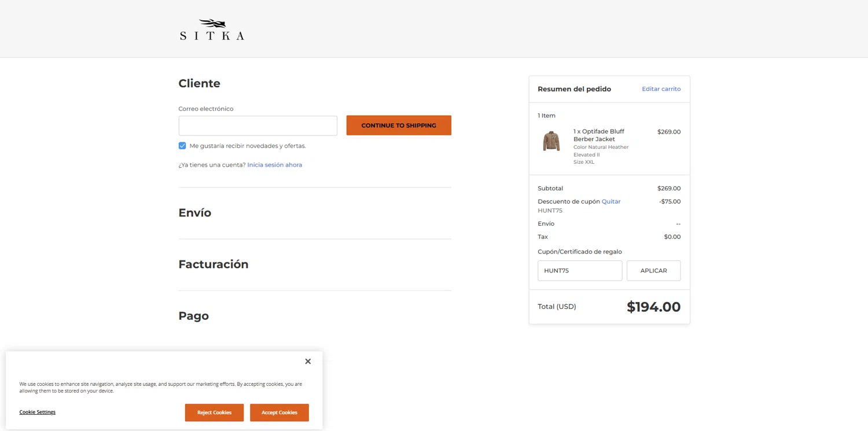Expand the Envío section heading
This screenshot has height=431, width=868.
195,213
